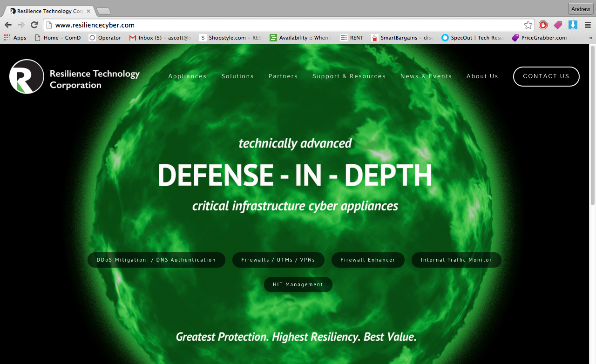Image resolution: width=596 pixels, height=364 pixels.
Task: Click the pink price tag extension icon
Action: pos(558,25)
